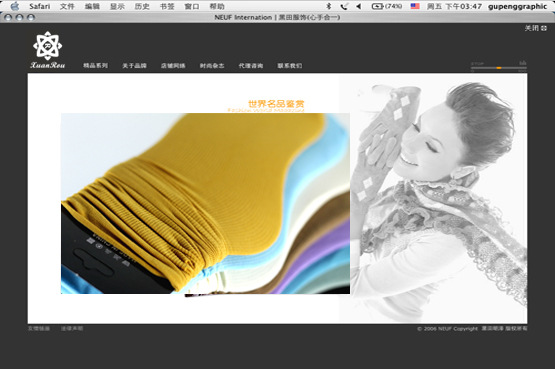Open the Apple menu icon
This screenshot has width=555, height=369.
[x=15, y=6]
